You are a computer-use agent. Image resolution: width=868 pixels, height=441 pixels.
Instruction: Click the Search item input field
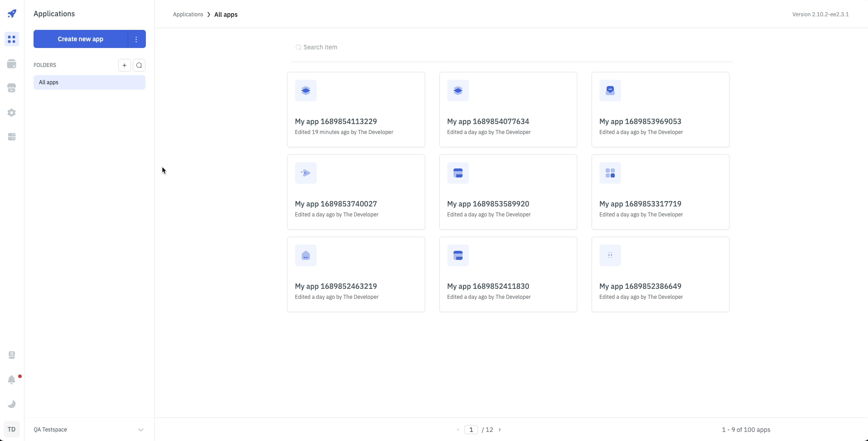[512, 47]
